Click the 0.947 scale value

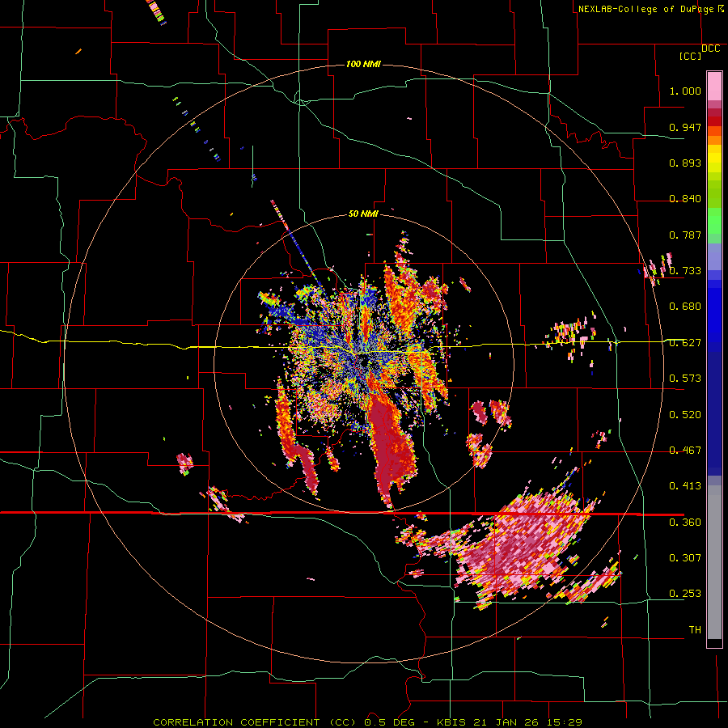685,127
